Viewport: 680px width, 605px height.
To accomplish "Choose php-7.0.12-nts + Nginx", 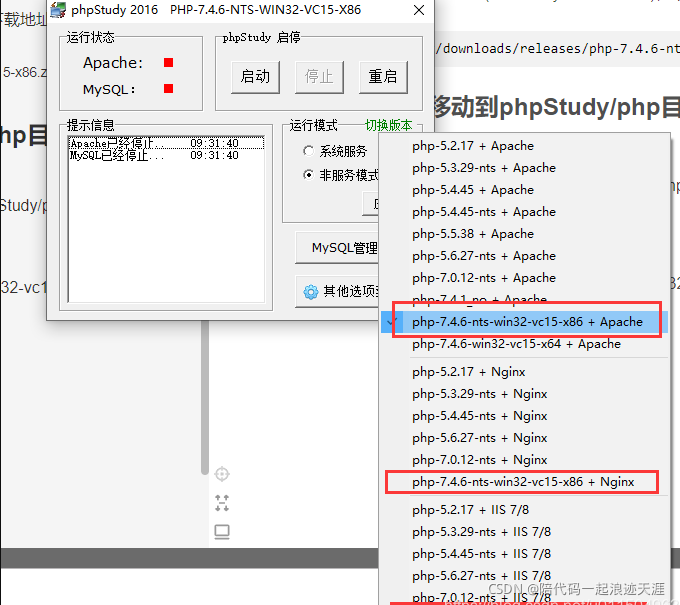I will (x=525, y=460).
